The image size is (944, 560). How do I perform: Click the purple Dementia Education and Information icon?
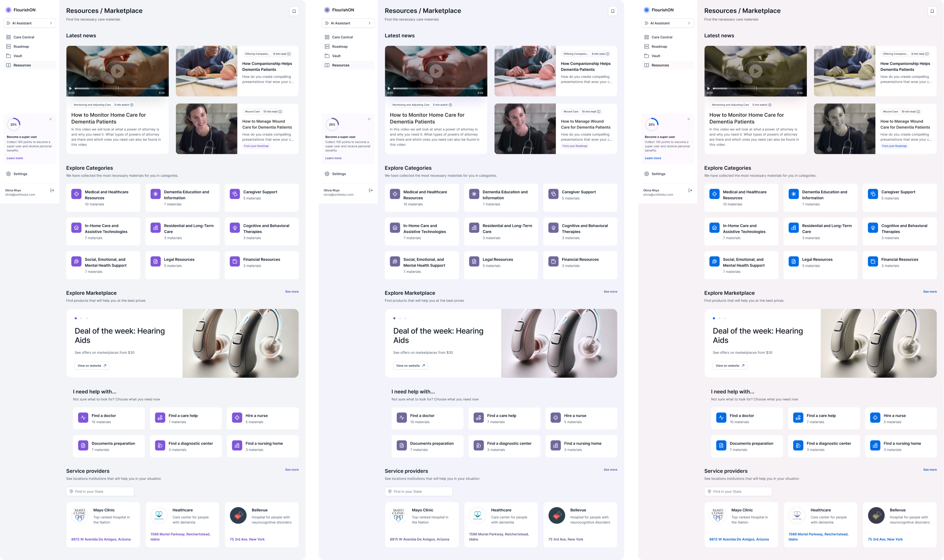[x=156, y=194]
